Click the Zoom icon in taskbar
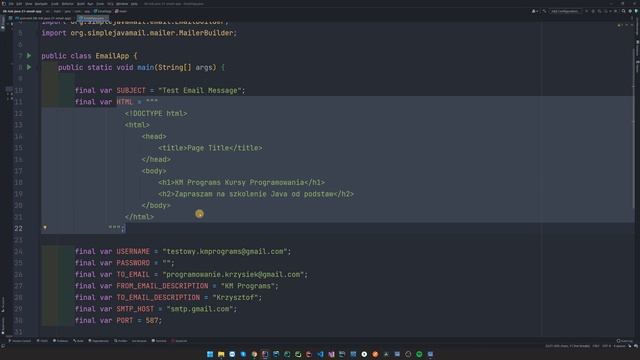 tap(232, 354)
